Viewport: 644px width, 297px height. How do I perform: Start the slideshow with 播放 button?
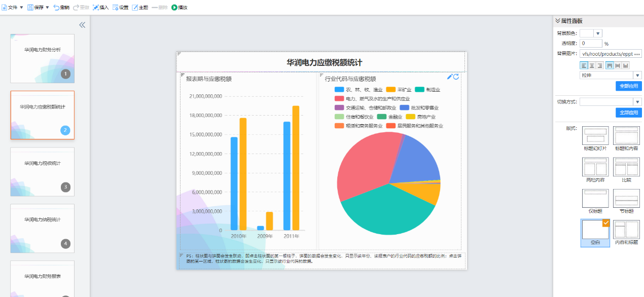179,8
